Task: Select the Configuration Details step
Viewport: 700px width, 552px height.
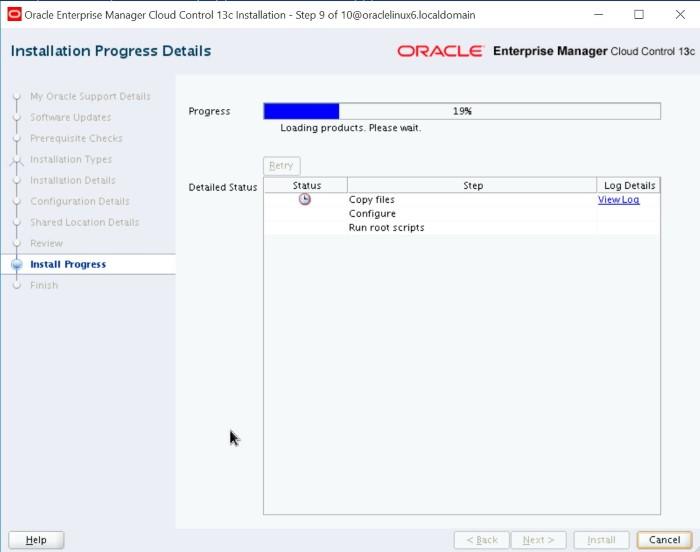Action: pyautogui.click(x=80, y=201)
